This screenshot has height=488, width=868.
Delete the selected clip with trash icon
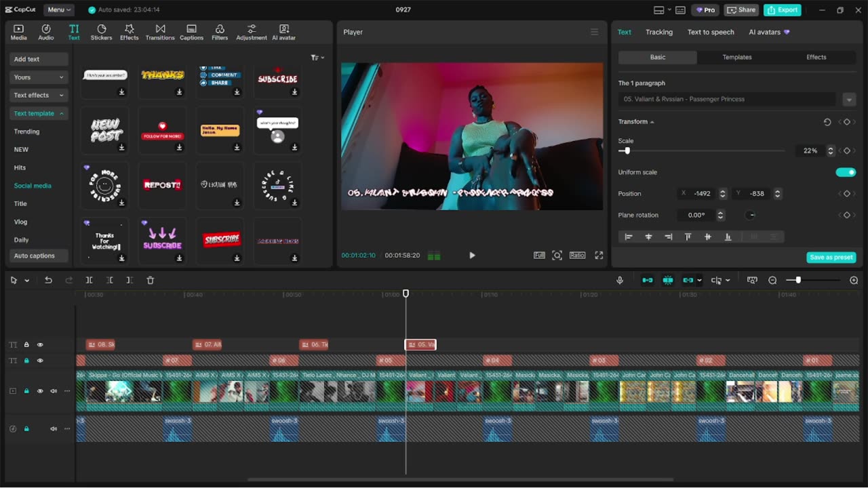click(151, 280)
